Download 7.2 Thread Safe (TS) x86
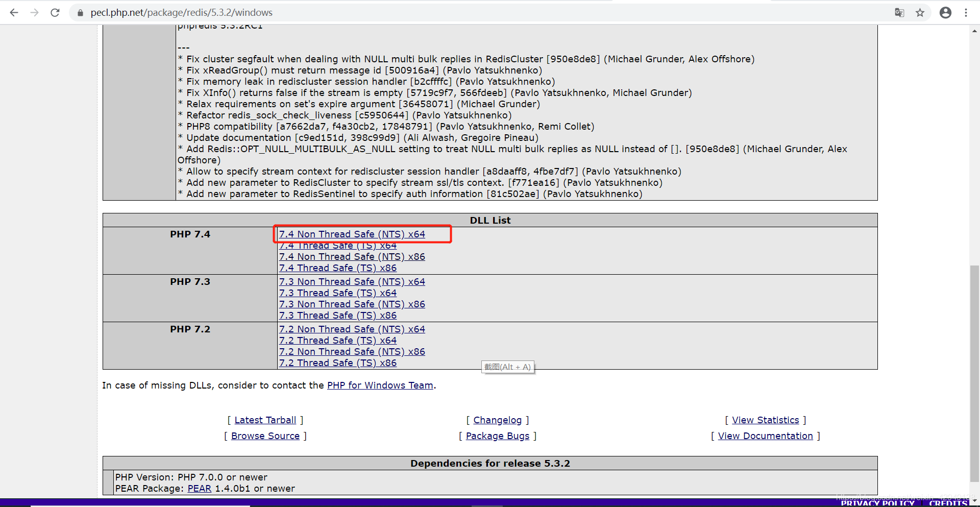This screenshot has height=507, width=980. [x=338, y=363]
